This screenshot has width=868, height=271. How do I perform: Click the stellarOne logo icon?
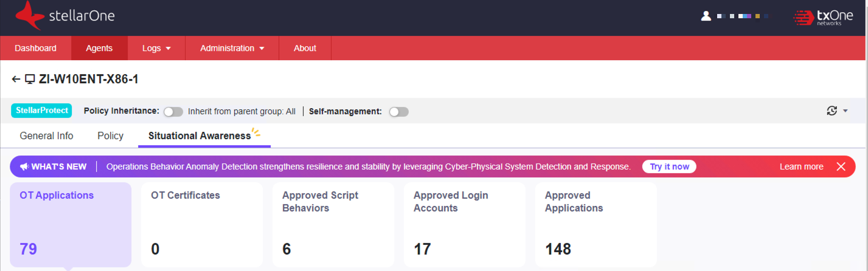[x=30, y=16]
